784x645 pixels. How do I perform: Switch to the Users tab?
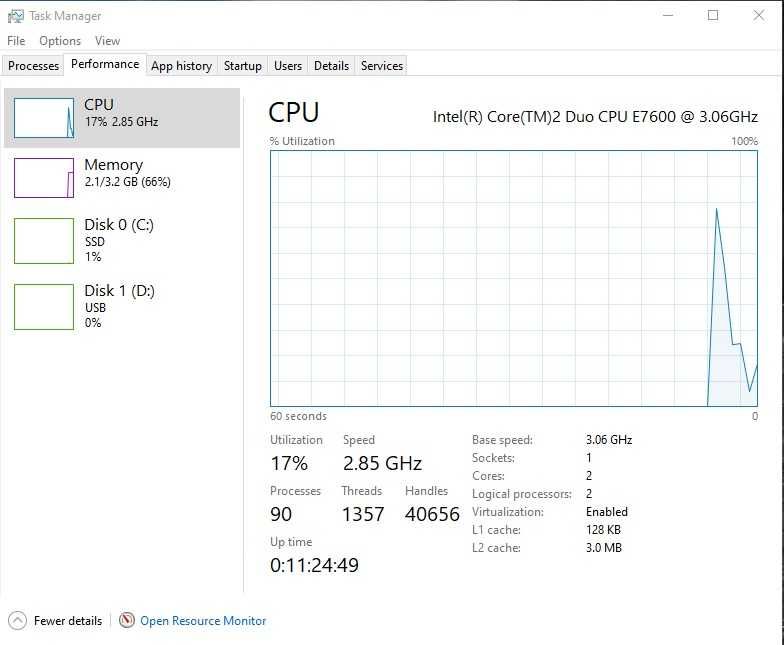tap(288, 66)
